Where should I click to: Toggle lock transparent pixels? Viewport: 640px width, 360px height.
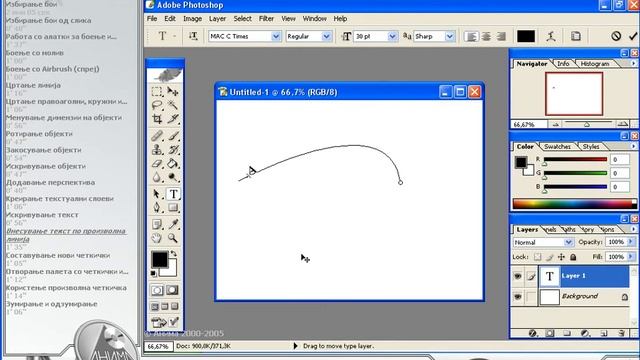tap(538, 257)
